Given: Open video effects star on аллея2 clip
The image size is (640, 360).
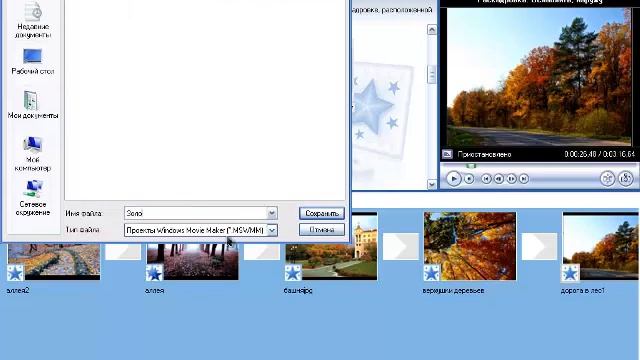Looking at the screenshot, I should 15,273.
